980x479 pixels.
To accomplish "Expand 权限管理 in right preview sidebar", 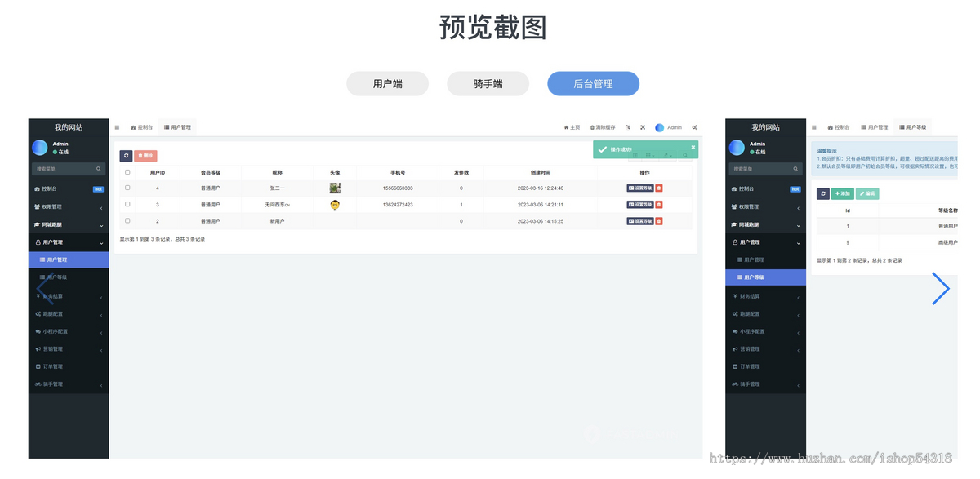I will click(x=765, y=206).
